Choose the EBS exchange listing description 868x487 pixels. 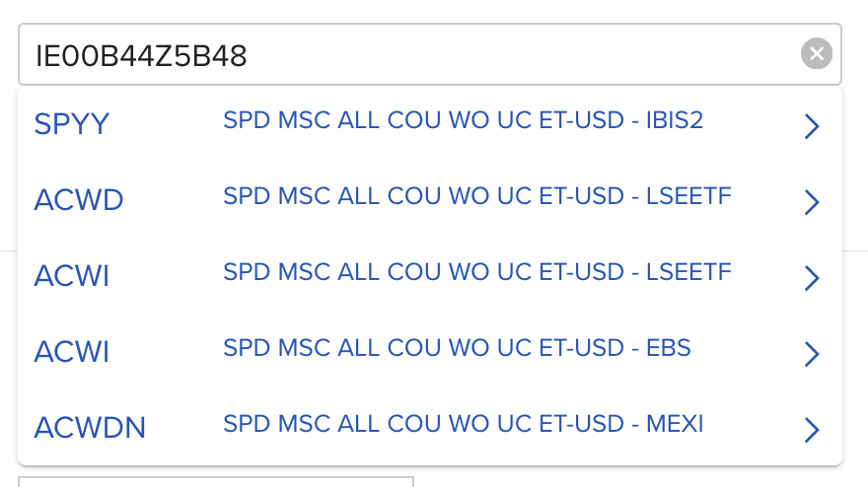coord(457,348)
